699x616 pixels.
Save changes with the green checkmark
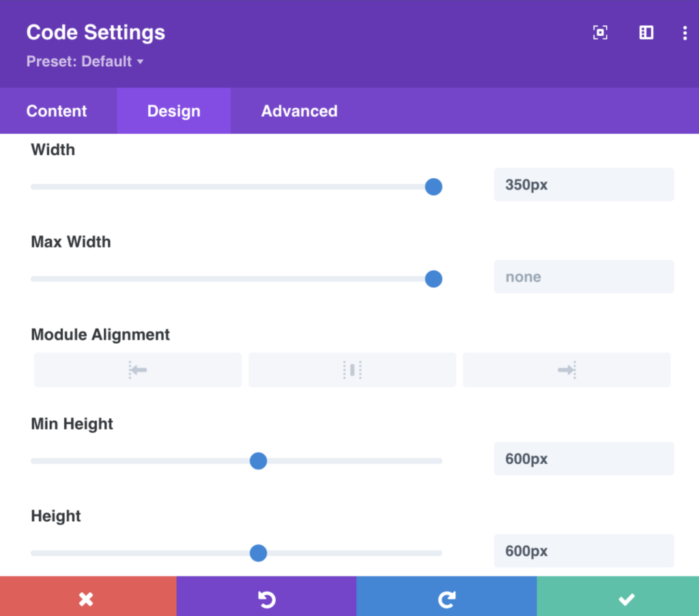tap(618, 596)
